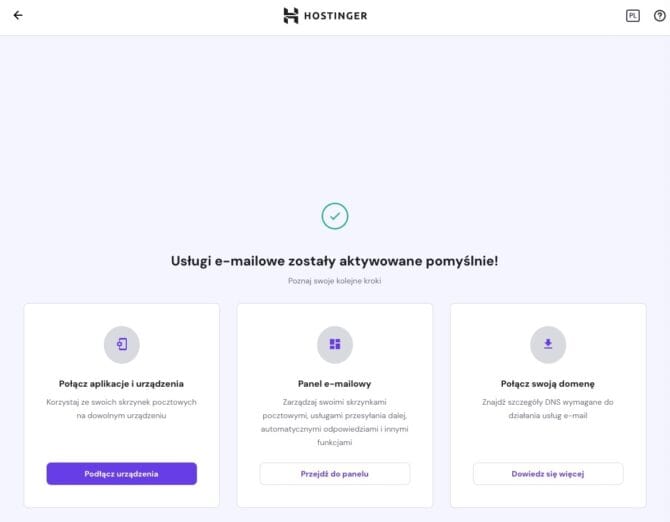
Task: Click the back arrow in the header
Action: (x=18, y=16)
